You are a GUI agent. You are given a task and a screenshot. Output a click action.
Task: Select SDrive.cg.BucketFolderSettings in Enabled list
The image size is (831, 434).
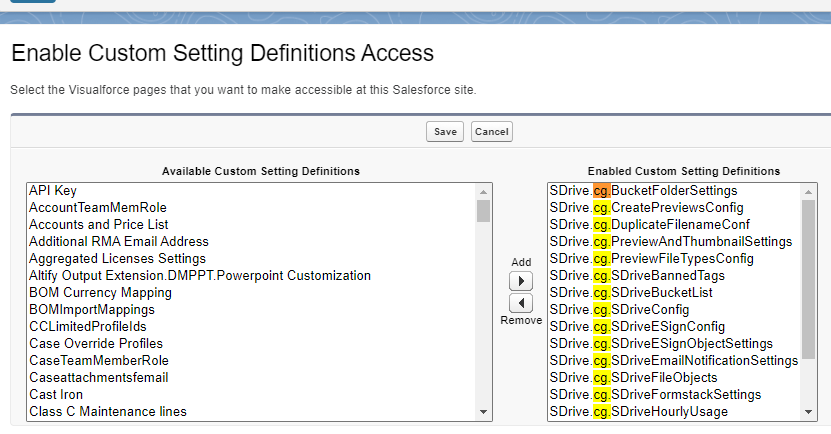point(643,190)
